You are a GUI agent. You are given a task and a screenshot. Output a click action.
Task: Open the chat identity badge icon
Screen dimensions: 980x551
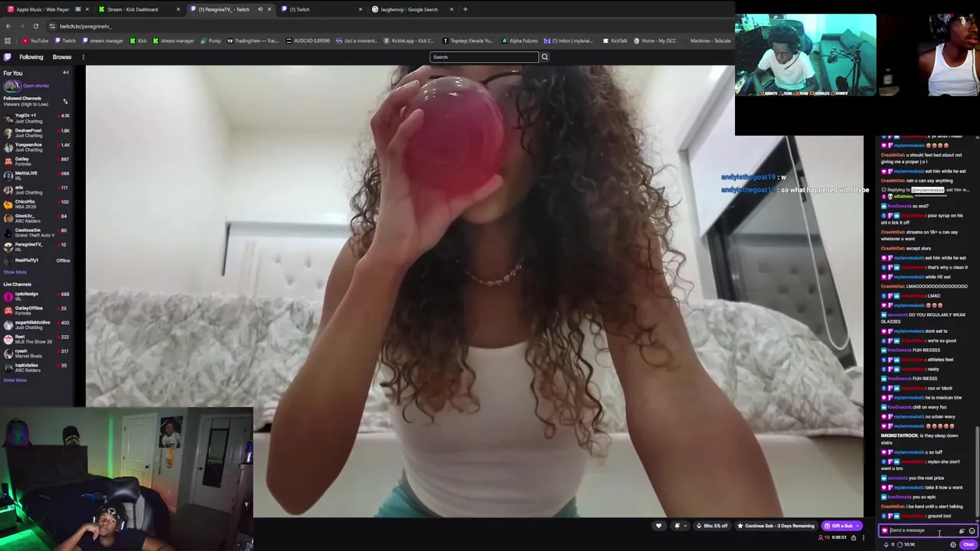(884, 530)
